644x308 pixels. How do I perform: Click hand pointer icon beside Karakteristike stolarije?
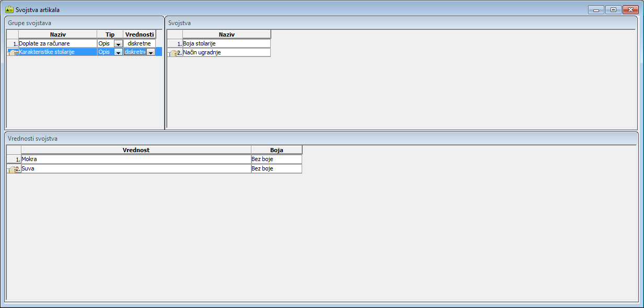13,52
